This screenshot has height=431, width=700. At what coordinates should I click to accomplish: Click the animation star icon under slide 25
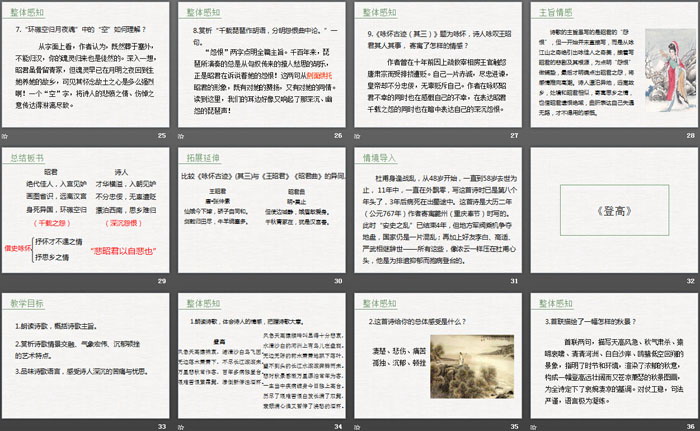click(5, 136)
